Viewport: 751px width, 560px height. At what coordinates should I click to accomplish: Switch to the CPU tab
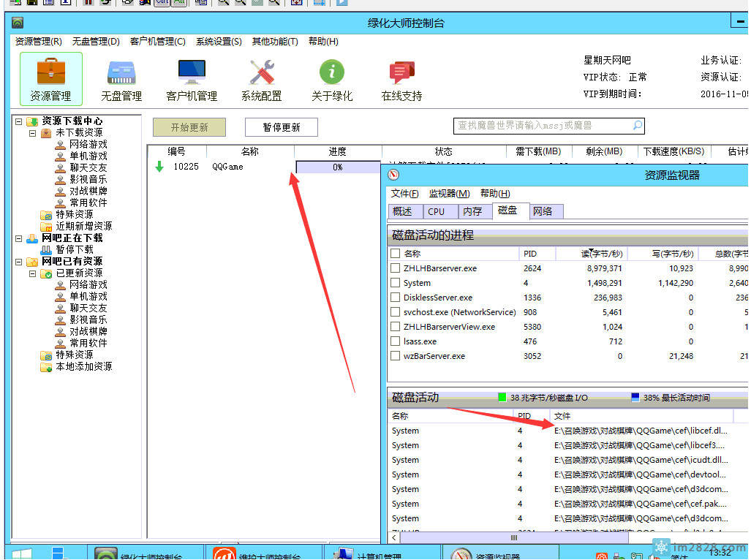[x=437, y=211]
